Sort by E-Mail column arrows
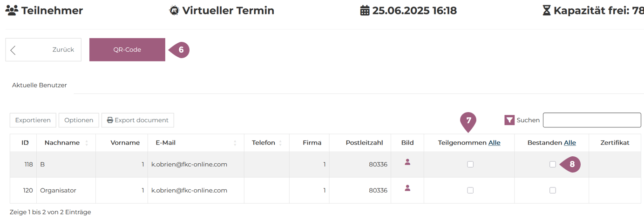The image size is (644, 220). click(235, 143)
